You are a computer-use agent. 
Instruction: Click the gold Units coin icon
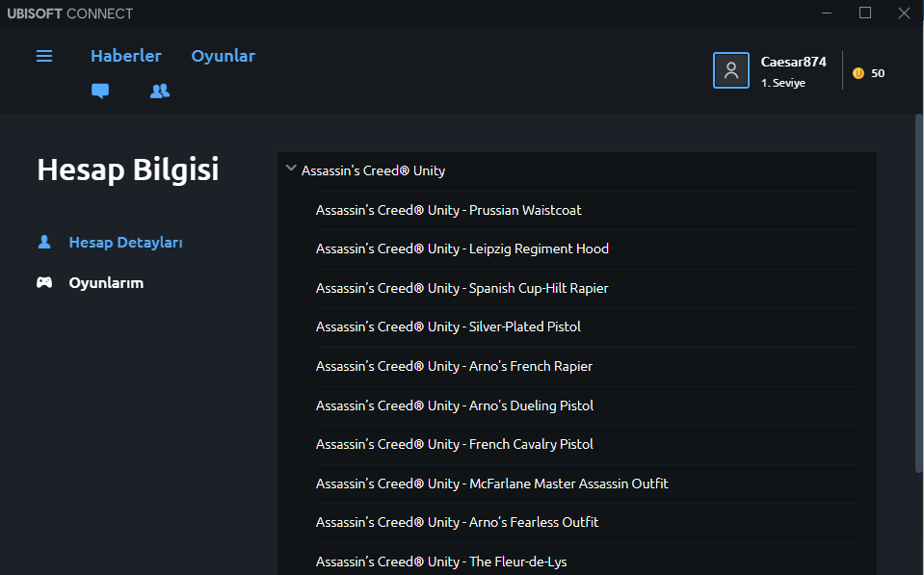pyautogui.click(x=858, y=73)
